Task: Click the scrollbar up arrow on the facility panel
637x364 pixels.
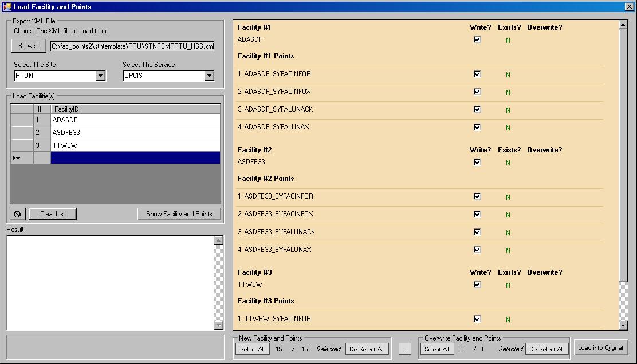Action: tap(623, 23)
